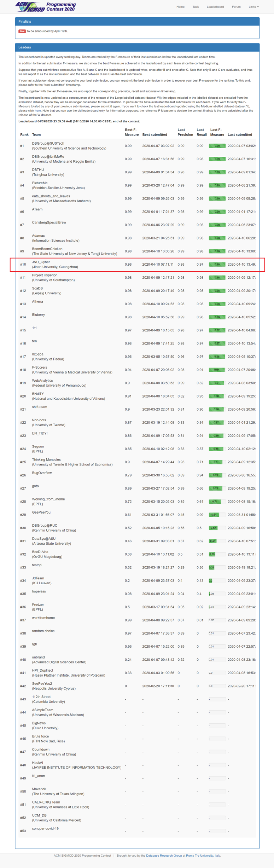
Task: Select team name ENdiTY
Action: click(x=38, y=394)
